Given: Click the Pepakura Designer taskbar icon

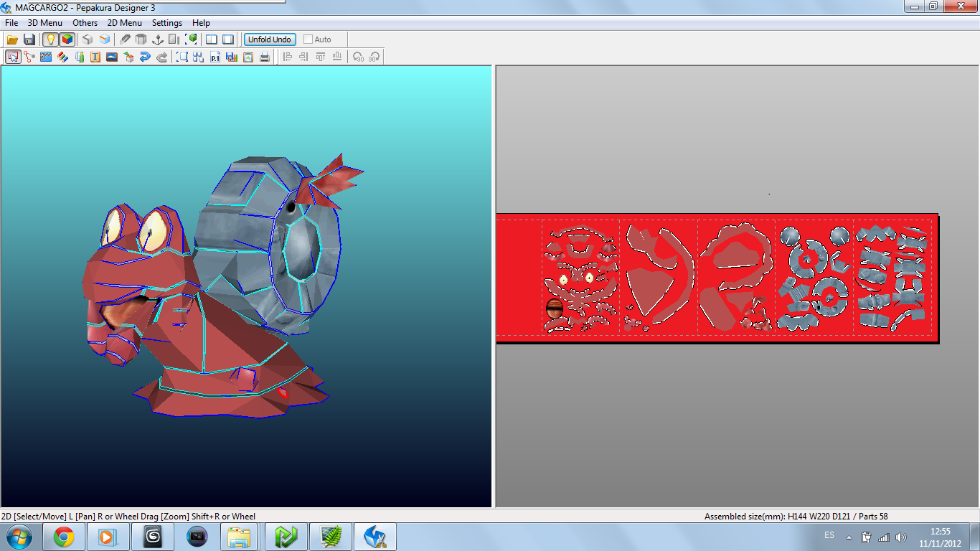Looking at the screenshot, I should pos(375,537).
